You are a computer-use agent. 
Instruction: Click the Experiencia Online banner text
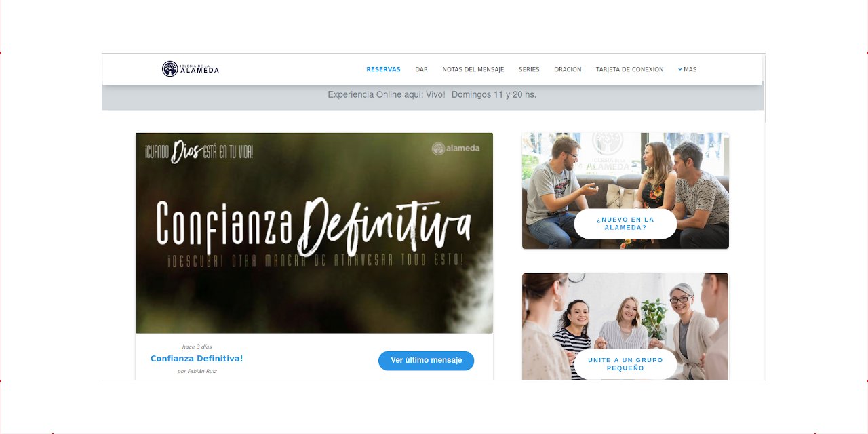click(x=432, y=94)
